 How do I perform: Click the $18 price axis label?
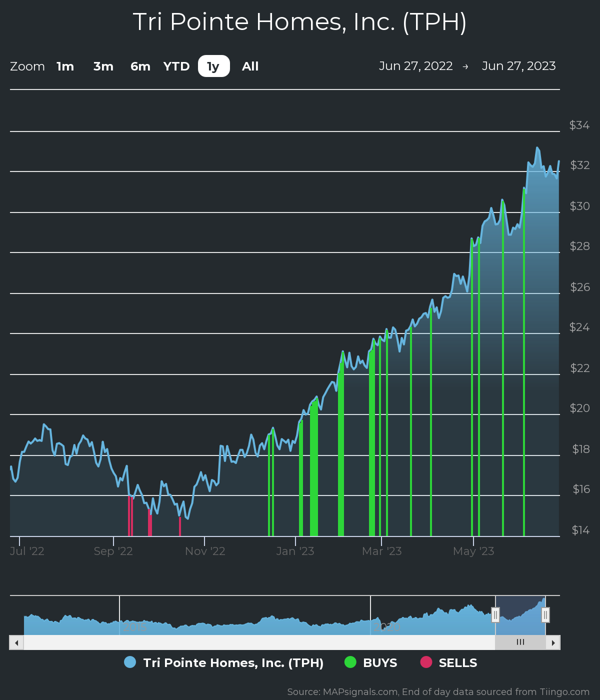[581, 449]
